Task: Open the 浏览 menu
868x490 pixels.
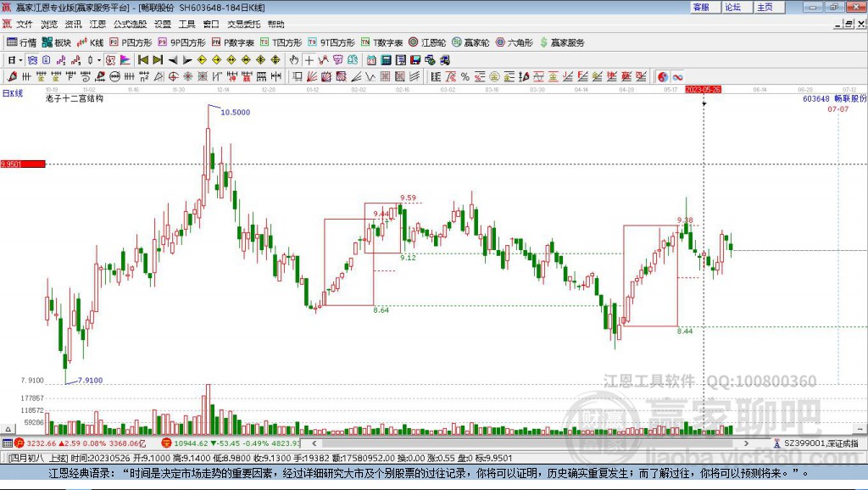Action: coord(48,24)
